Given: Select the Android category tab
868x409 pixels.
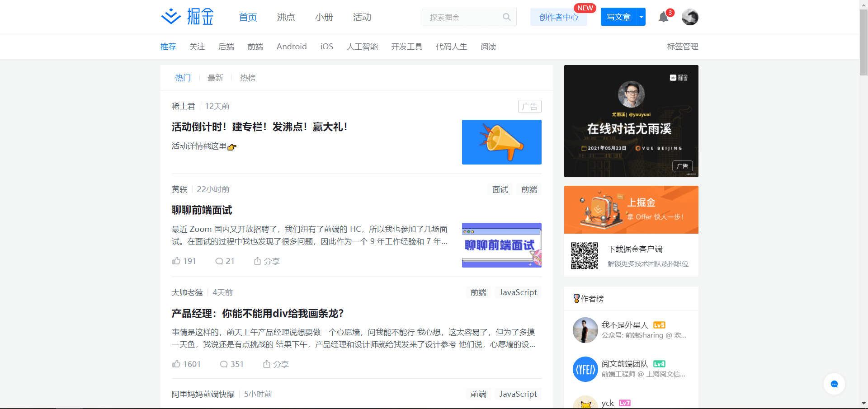Looking at the screenshot, I should [x=292, y=47].
